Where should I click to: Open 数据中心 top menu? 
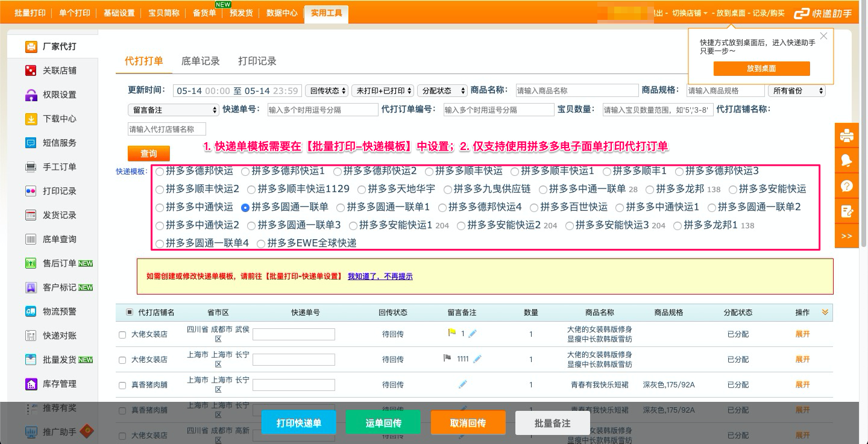point(281,13)
